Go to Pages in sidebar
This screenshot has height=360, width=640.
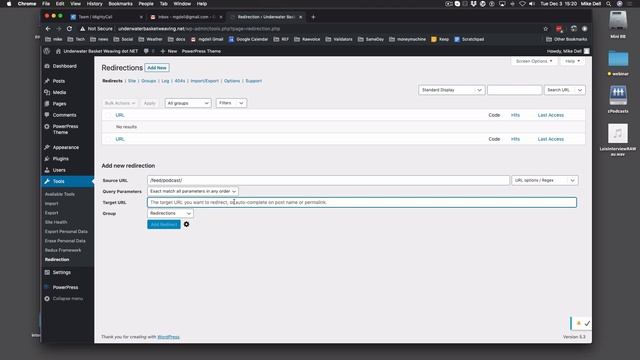pyautogui.click(x=59, y=104)
